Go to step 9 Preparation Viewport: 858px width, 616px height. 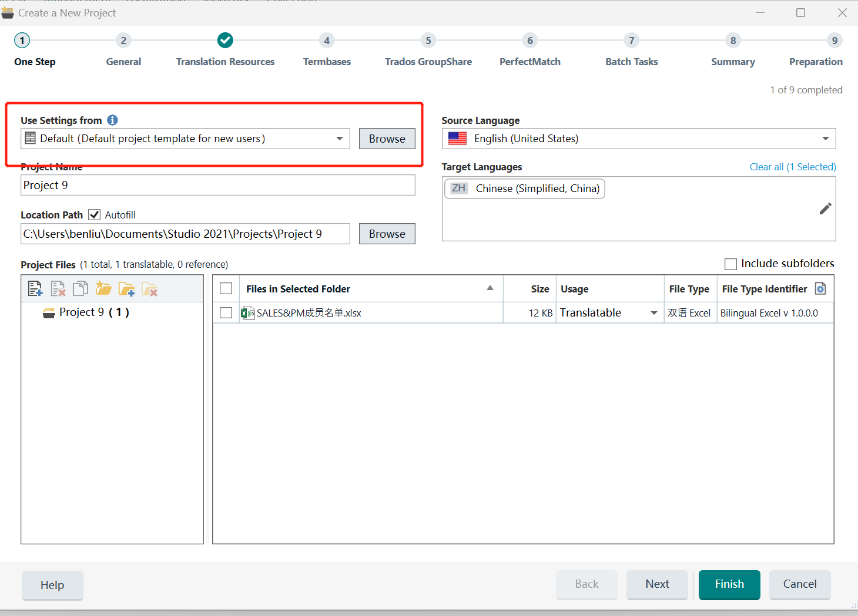[x=834, y=41]
